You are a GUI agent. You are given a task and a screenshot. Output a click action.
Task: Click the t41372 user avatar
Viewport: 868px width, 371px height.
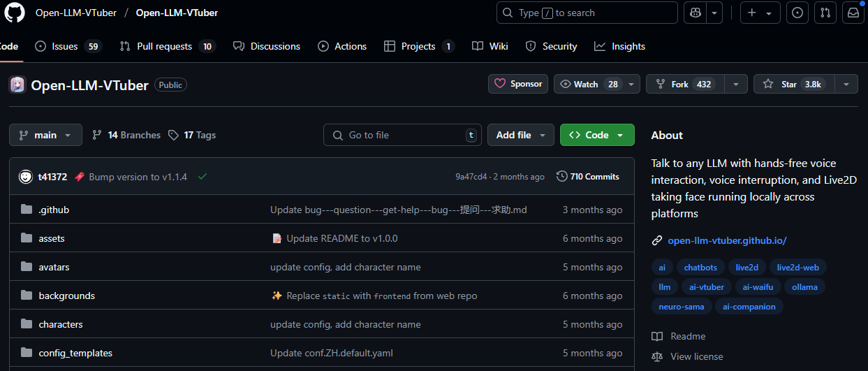click(26, 177)
